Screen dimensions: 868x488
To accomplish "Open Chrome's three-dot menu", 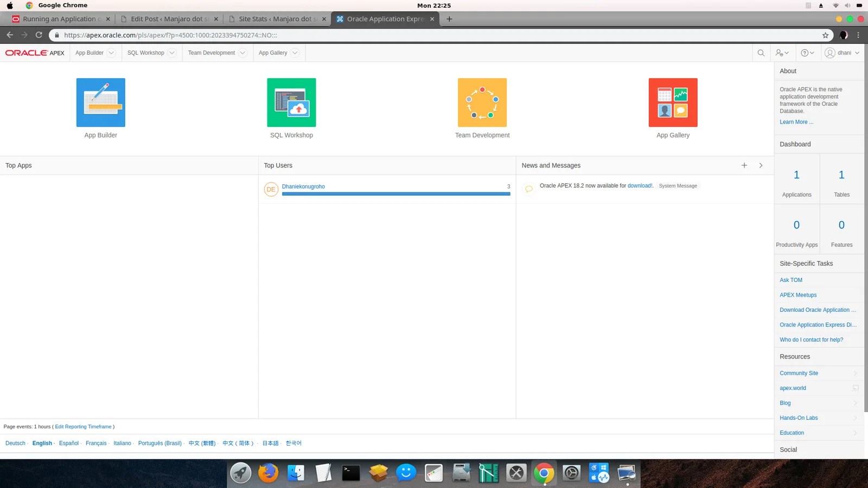I will coord(858,35).
